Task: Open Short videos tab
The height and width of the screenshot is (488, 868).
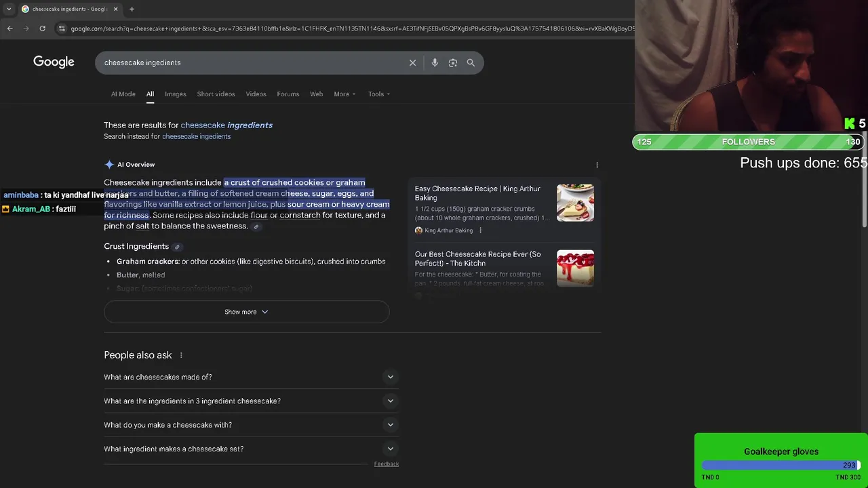Action: pos(216,94)
